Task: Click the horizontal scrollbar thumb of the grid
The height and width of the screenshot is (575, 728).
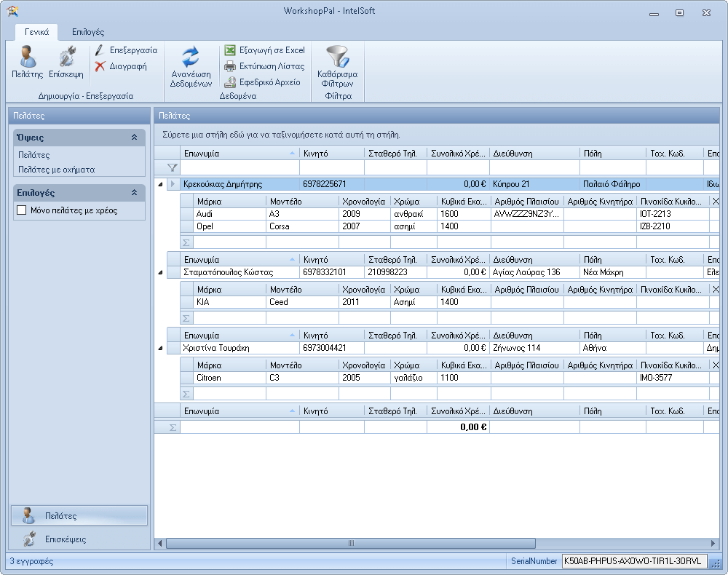Action: (x=349, y=543)
